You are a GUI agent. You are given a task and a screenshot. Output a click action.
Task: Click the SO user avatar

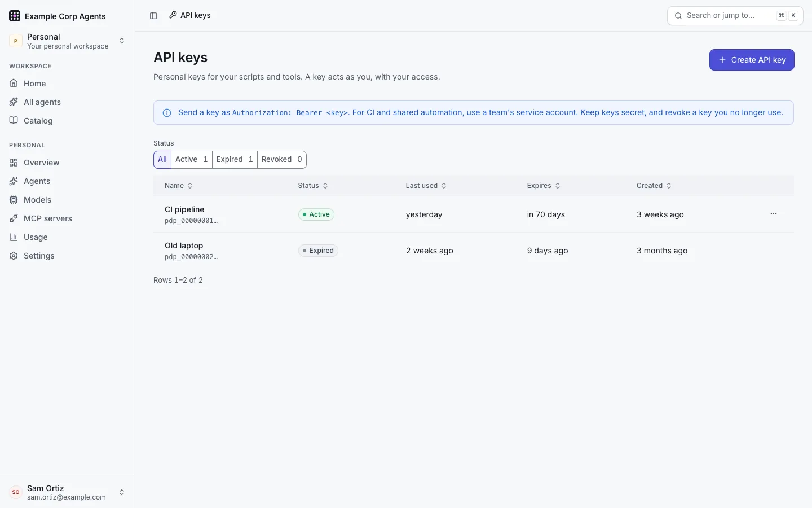[x=16, y=492]
